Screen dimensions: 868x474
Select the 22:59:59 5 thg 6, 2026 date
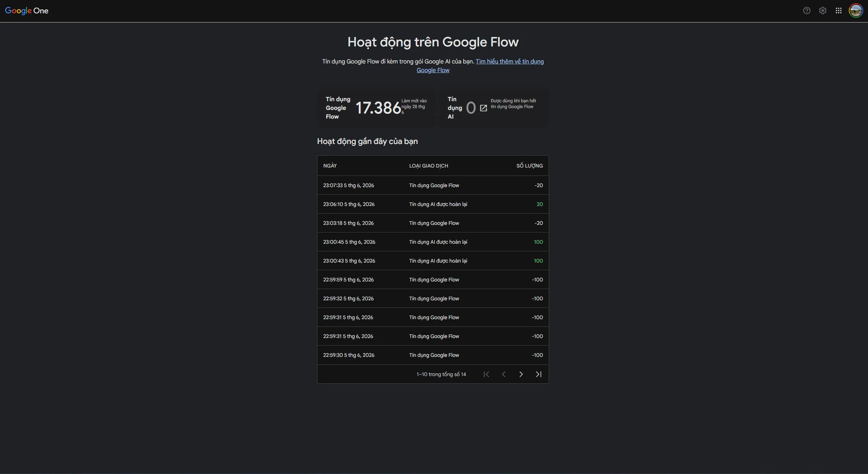[x=348, y=280]
